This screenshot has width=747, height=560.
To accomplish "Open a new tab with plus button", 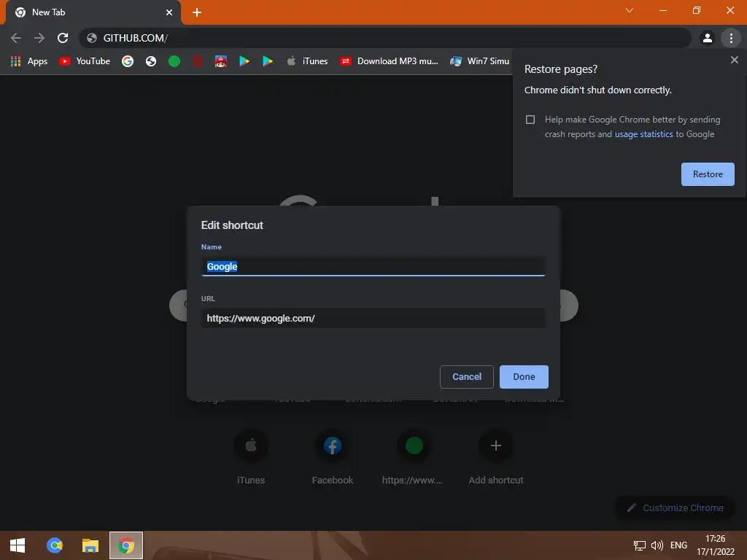I will click(x=197, y=12).
